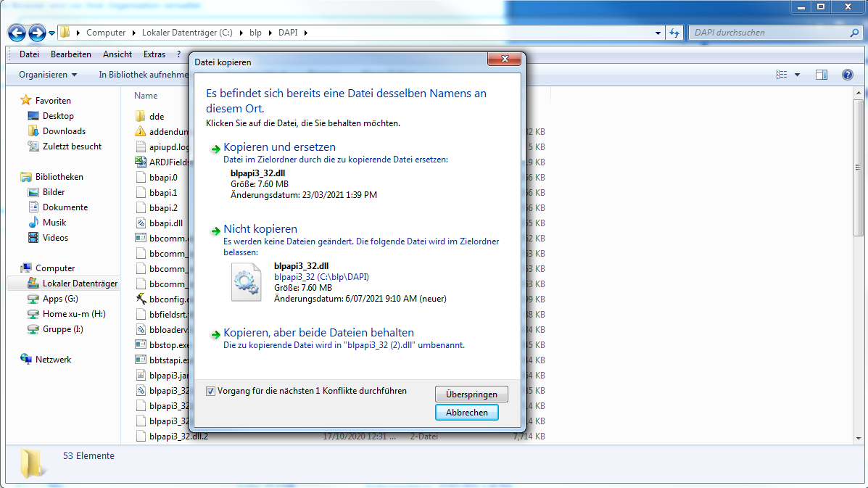Select Lokaler Datenträger in navigation pane
The image size is (868, 488).
coord(73,284)
